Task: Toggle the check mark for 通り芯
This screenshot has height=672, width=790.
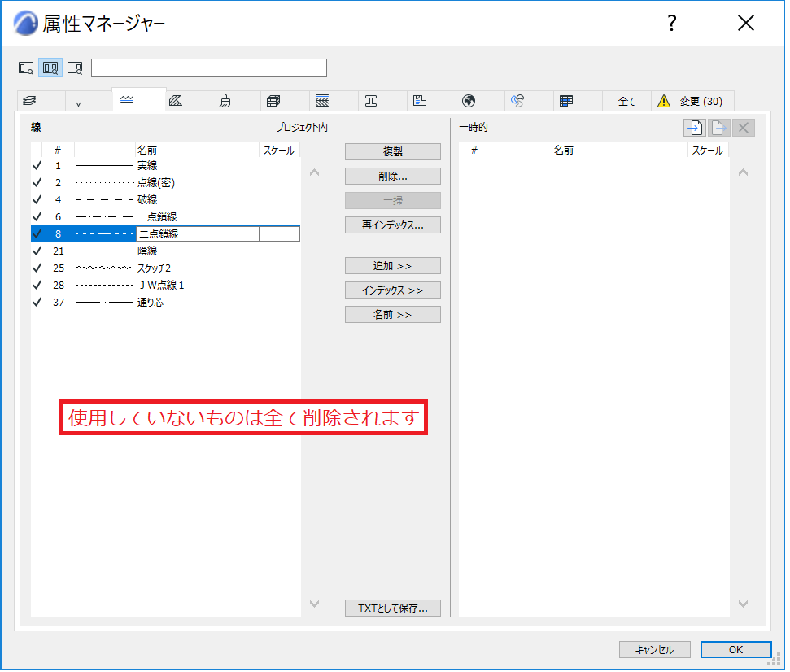Action: coord(37,303)
